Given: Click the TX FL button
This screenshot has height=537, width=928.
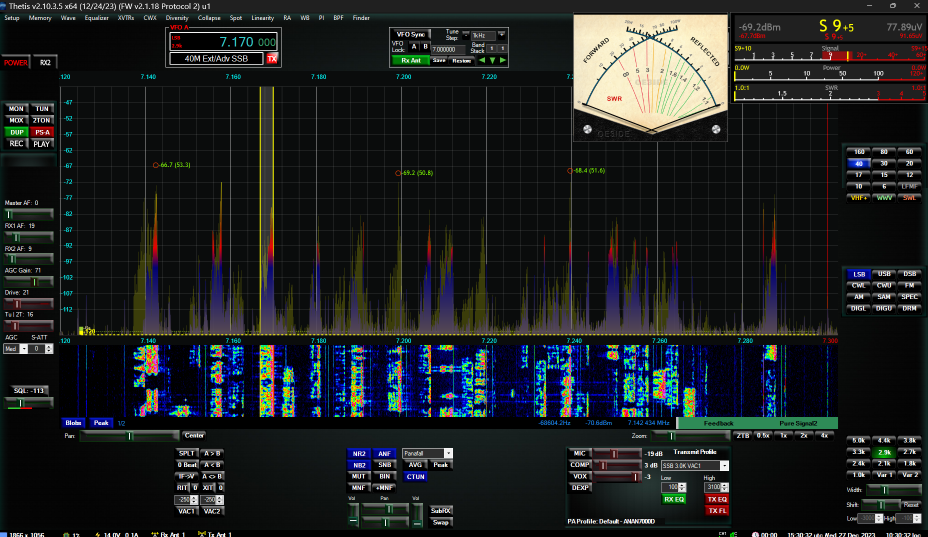Looking at the screenshot, I should click(717, 511).
